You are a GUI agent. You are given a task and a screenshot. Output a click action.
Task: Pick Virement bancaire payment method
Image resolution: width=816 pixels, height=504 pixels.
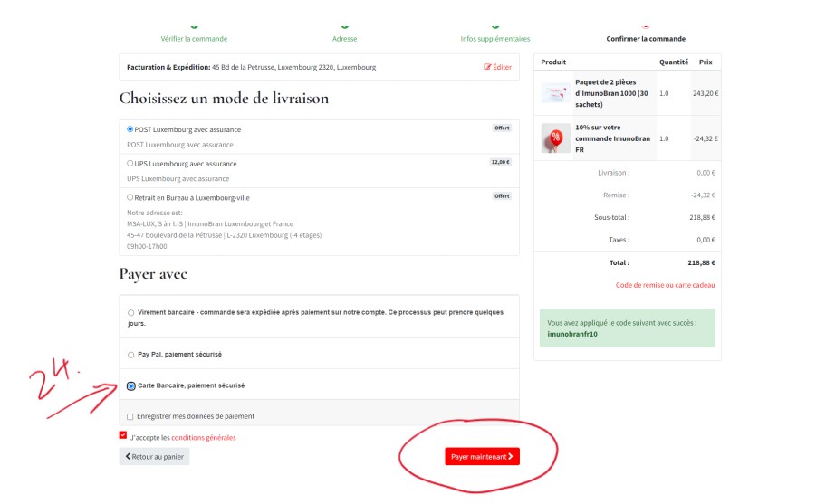(x=131, y=313)
